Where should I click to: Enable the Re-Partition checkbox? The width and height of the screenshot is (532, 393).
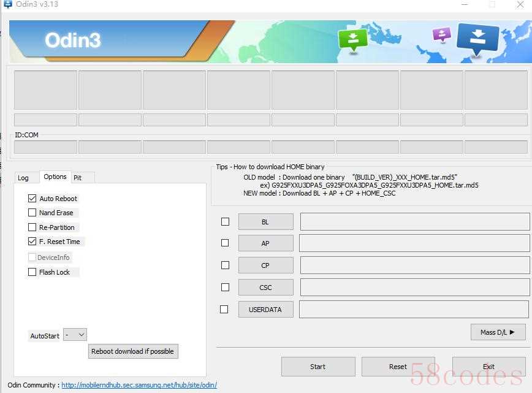32,227
